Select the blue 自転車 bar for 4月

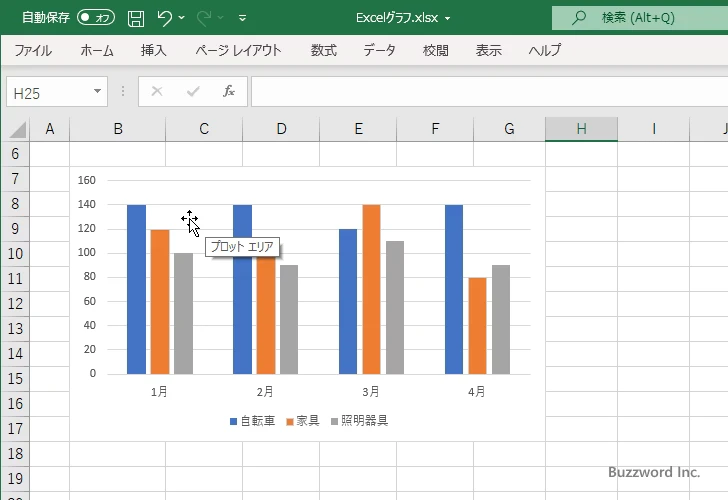pos(454,289)
